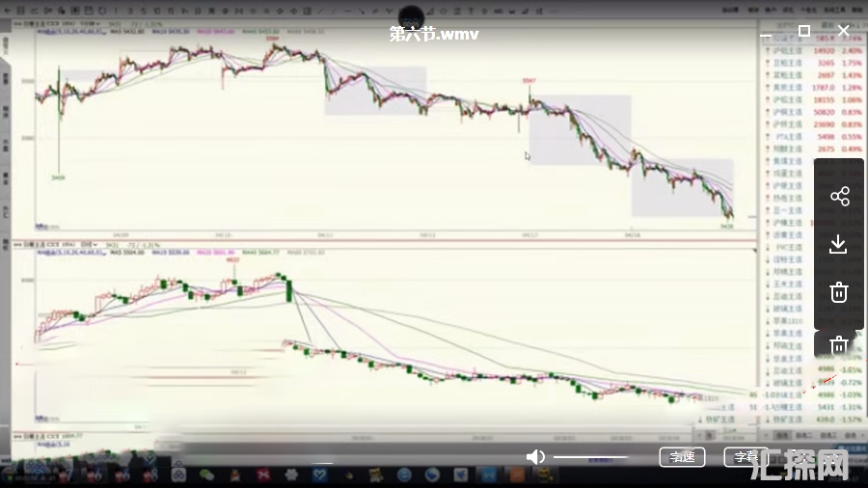Select the quote row showing 14920 2.40%

point(814,50)
